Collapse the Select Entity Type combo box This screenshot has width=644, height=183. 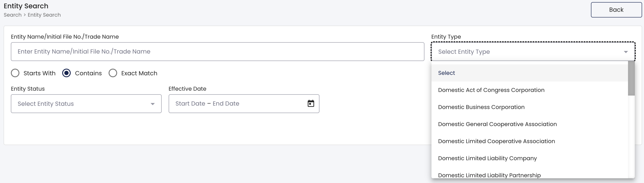click(533, 52)
